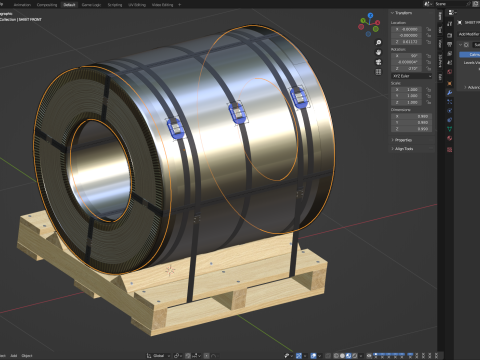Open the Render properties tab icon

(x=449, y=35)
